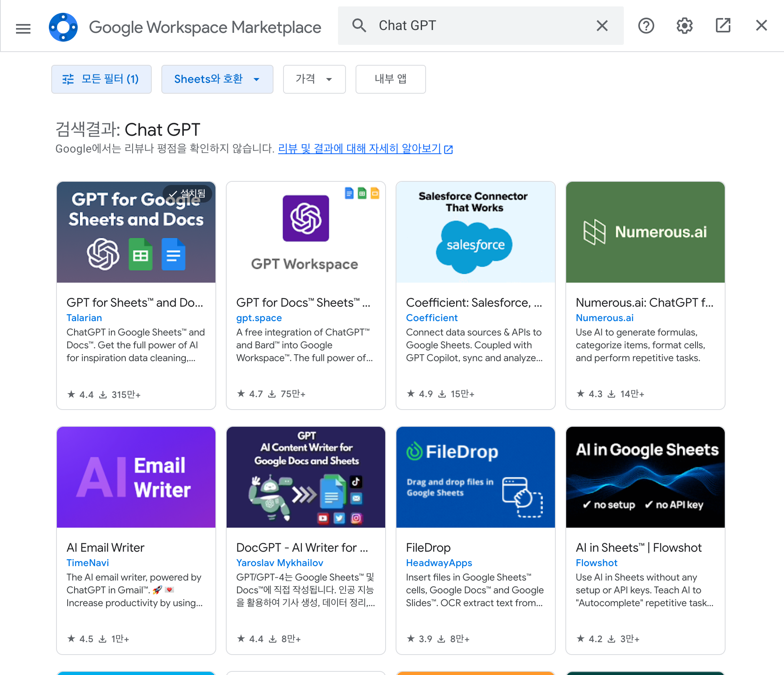Click the FileDrop title text

tap(428, 548)
